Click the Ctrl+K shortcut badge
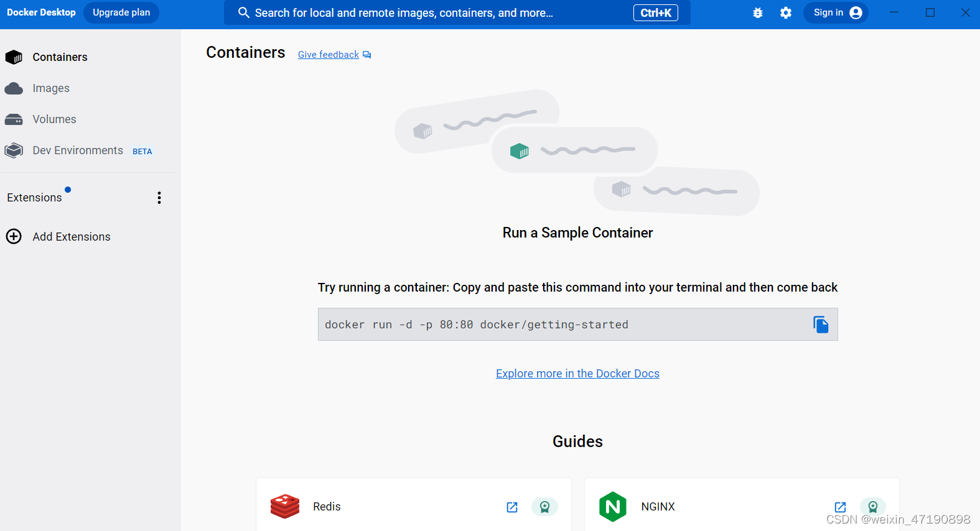Screen dimensions: 980x531 (656, 12)
